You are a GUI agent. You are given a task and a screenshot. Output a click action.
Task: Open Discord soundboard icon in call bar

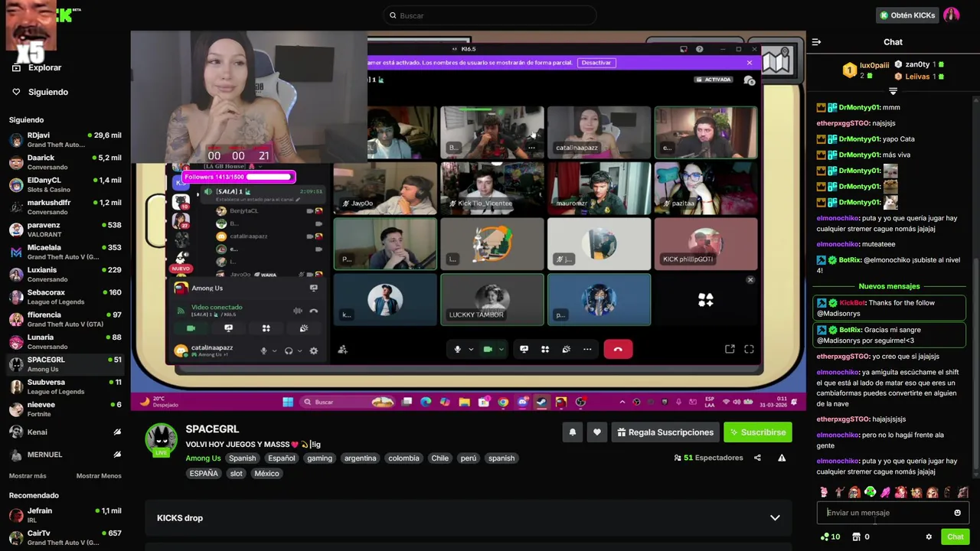pos(566,350)
